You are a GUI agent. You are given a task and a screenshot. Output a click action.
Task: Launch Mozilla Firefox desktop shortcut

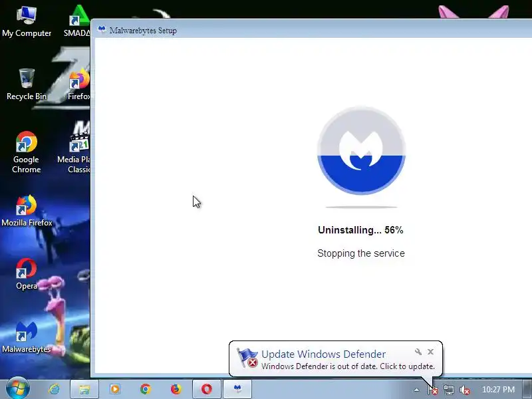click(x=27, y=211)
